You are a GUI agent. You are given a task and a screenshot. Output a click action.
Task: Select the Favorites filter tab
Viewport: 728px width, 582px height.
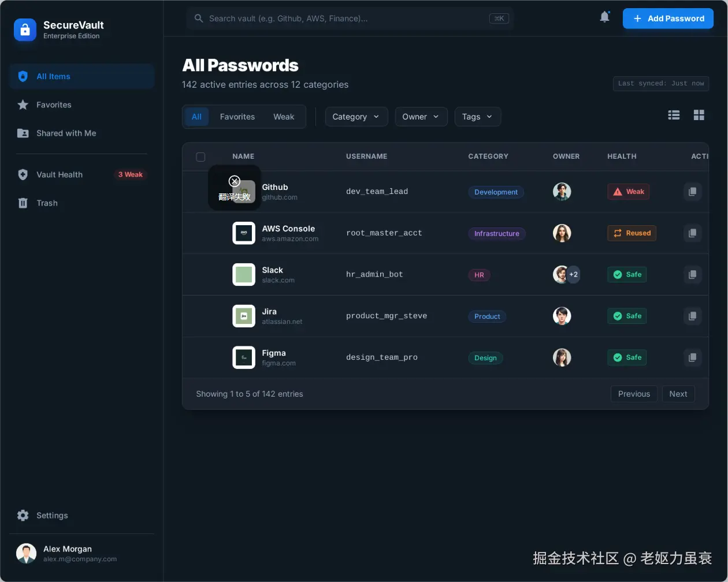pyautogui.click(x=237, y=117)
